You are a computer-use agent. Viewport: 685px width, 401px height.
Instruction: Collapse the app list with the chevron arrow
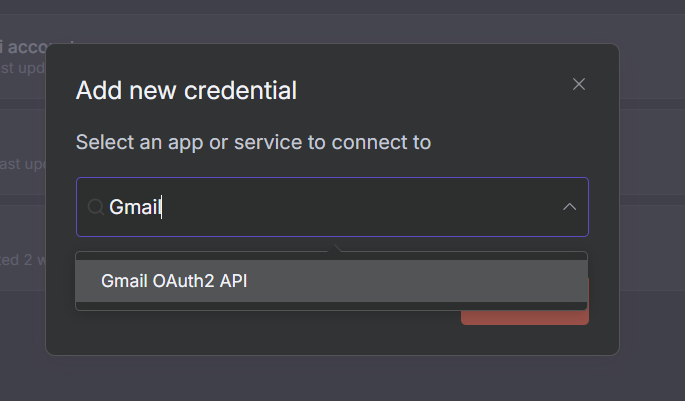569,207
